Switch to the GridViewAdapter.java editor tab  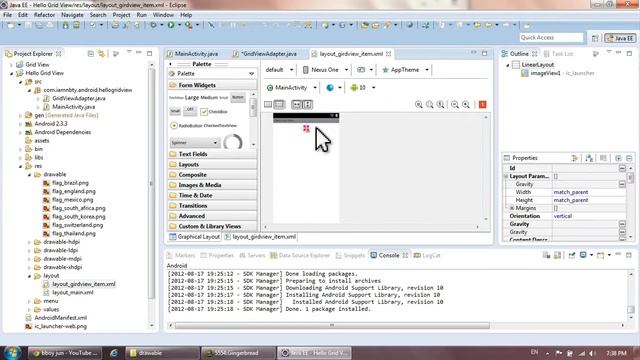click(269, 54)
